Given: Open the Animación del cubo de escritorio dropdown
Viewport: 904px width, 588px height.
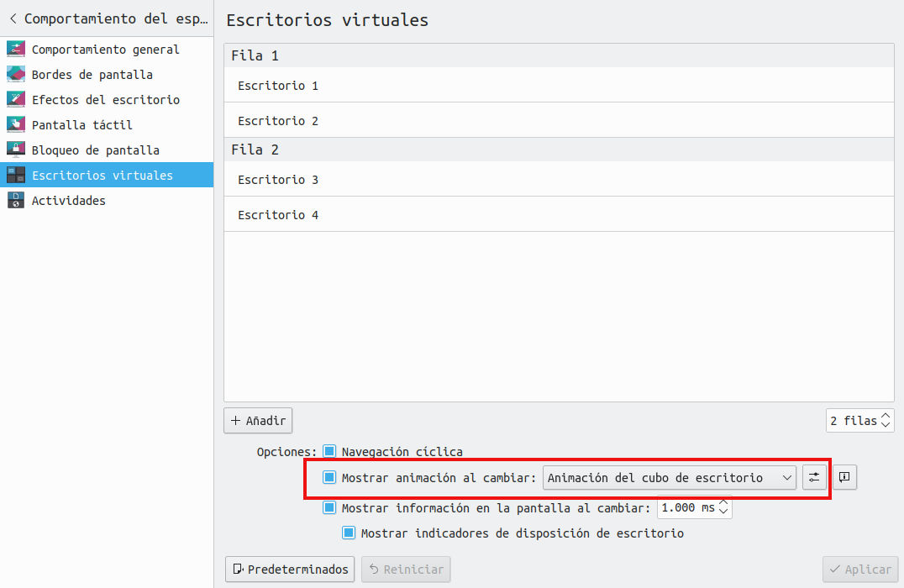Looking at the screenshot, I should click(670, 477).
